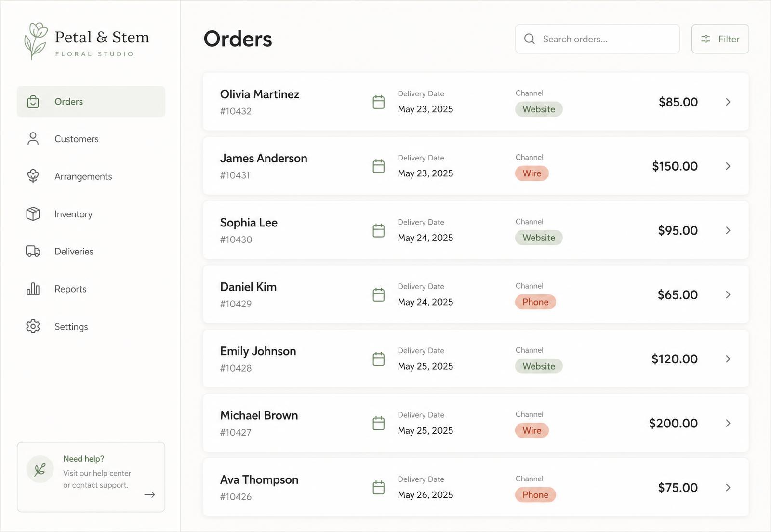Navigate to Deliveries label
The image size is (771, 532).
[x=74, y=252]
